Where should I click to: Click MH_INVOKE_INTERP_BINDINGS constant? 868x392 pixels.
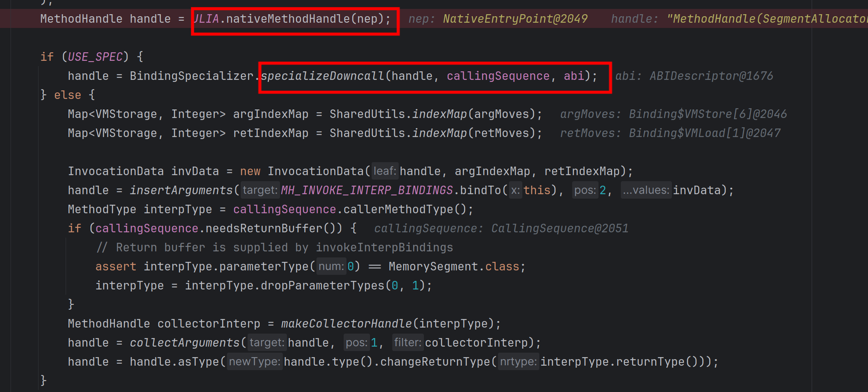(367, 190)
